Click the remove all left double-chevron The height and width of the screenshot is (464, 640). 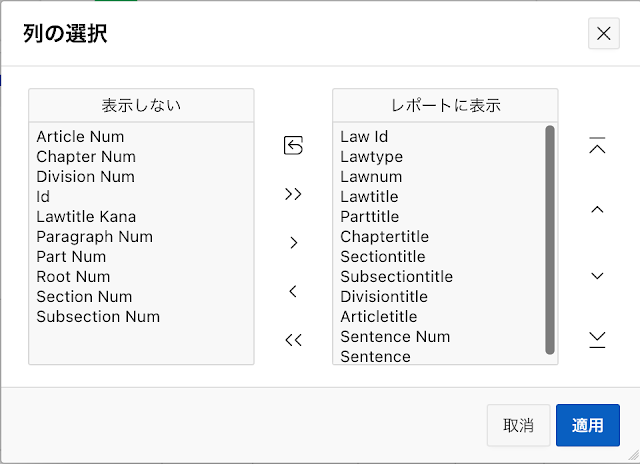(293, 340)
